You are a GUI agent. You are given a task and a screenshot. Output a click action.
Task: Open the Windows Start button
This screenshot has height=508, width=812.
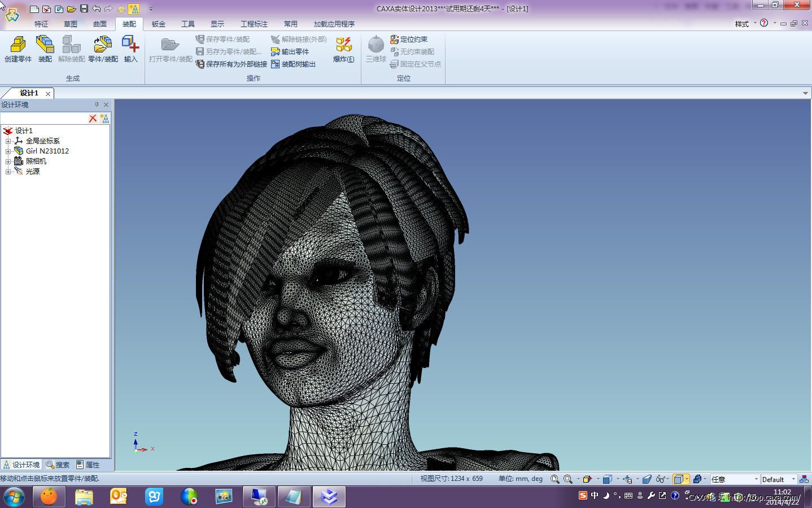[13, 497]
